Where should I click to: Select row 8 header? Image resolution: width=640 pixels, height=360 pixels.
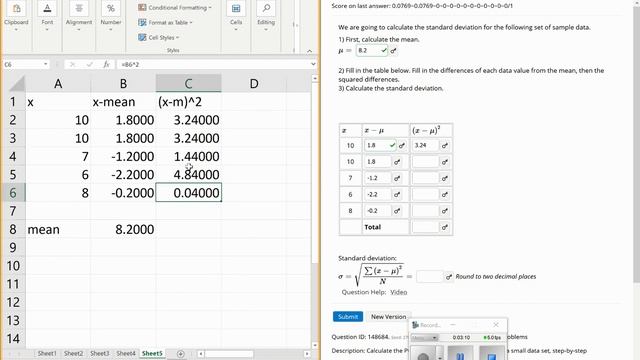click(13, 229)
